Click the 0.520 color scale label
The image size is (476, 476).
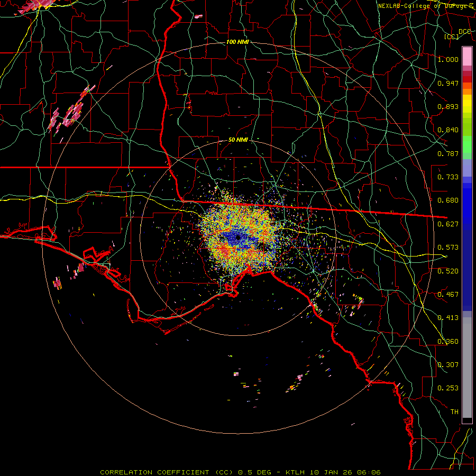(x=448, y=271)
